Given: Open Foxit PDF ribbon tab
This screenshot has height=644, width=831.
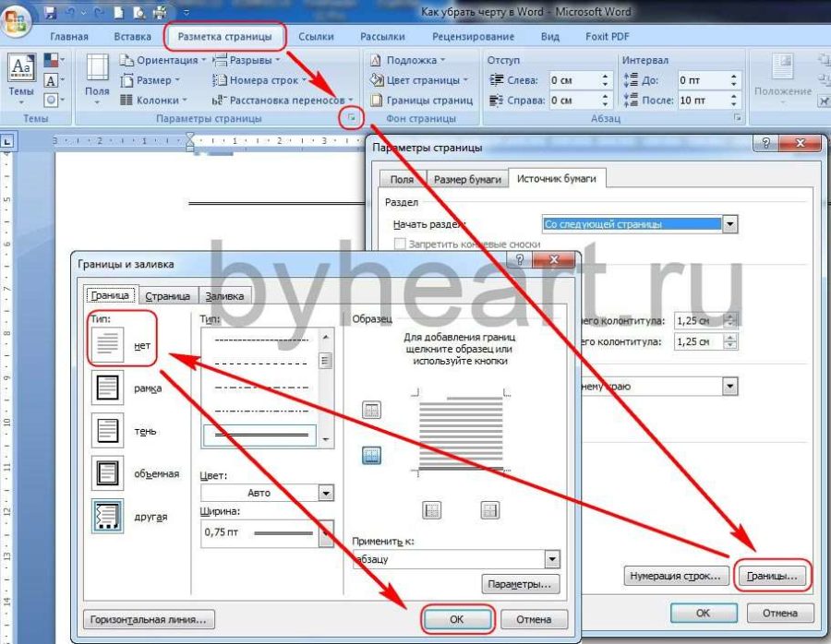Looking at the screenshot, I should click(607, 37).
